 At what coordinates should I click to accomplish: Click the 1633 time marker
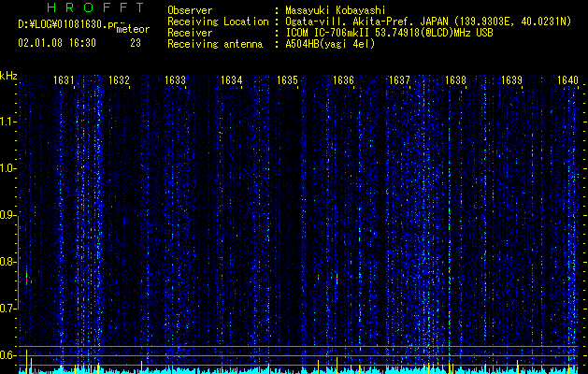175,80
